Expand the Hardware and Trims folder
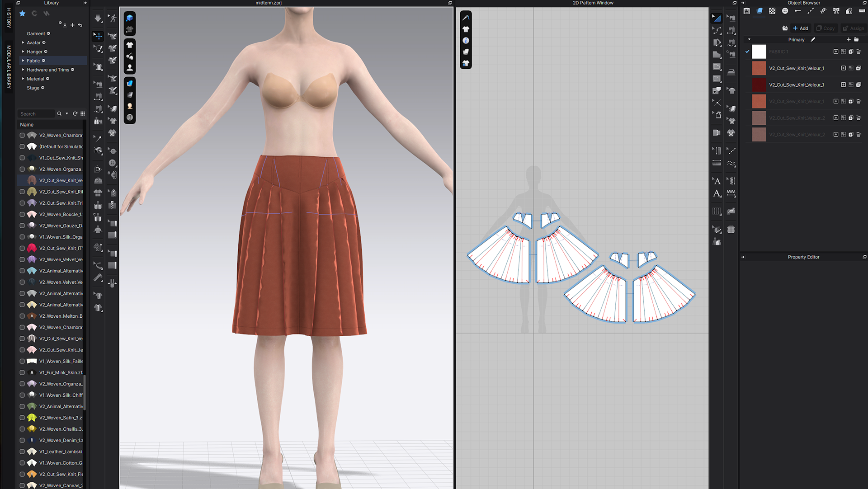Viewport: 868px width, 489px height. coord(23,70)
